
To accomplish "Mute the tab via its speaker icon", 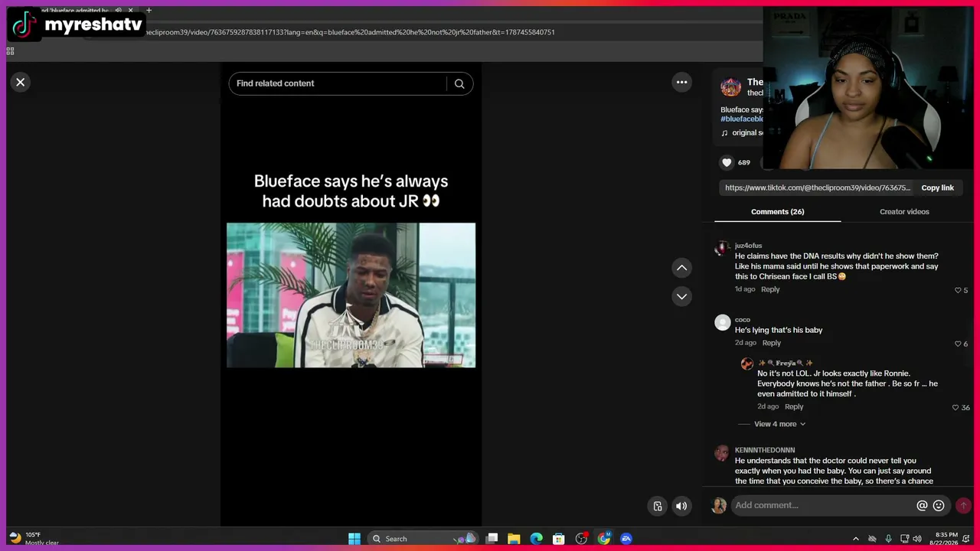I will [118, 10].
